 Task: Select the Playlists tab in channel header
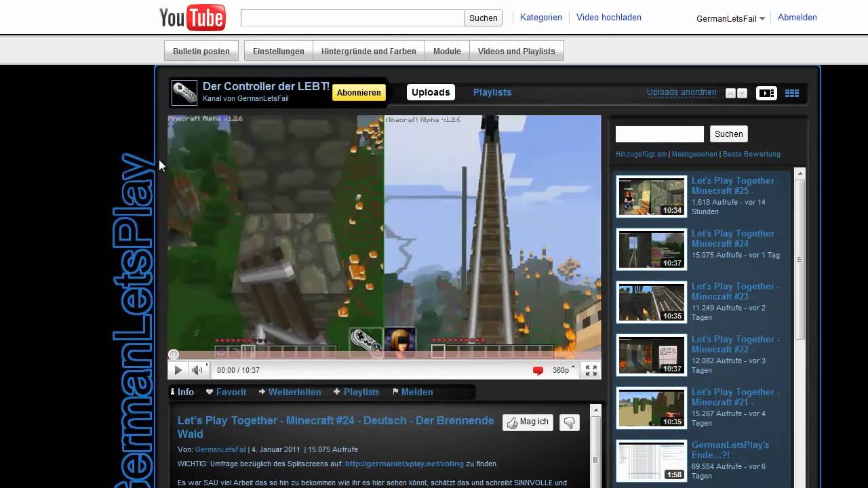[492, 92]
